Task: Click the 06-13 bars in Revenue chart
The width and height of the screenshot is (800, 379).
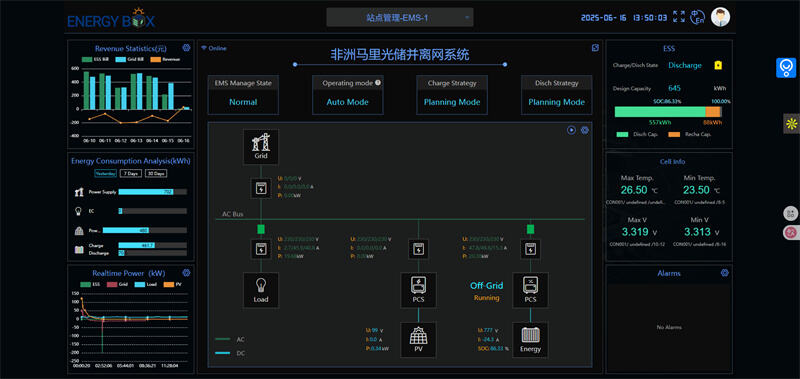Action: [x=136, y=91]
